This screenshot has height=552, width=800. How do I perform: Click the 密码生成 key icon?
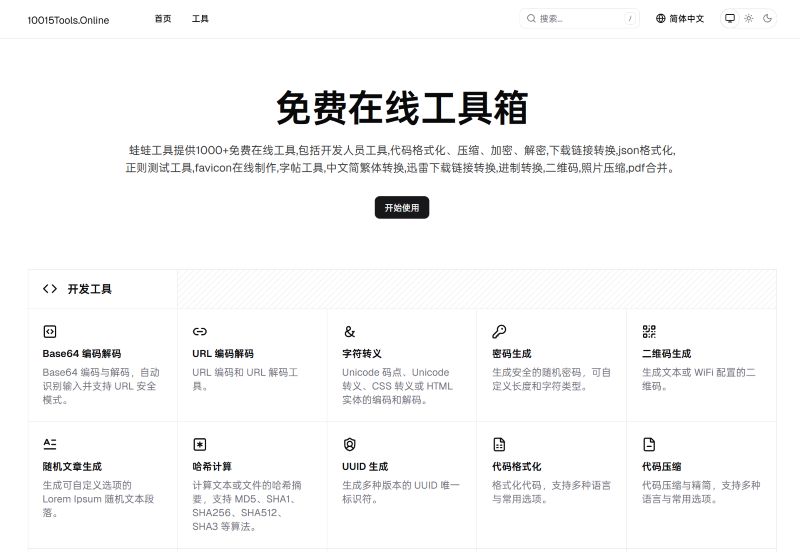point(499,331)
